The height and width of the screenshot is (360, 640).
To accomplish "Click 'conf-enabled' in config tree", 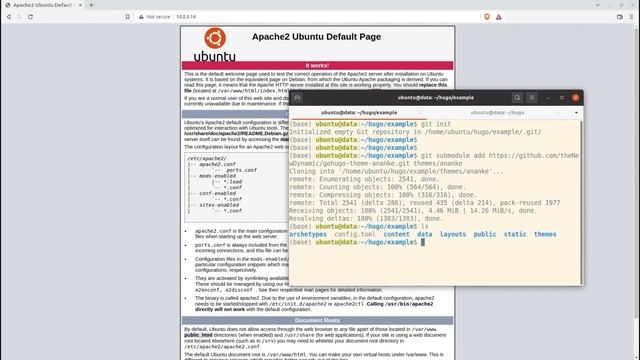I will [x=218, y=193].
